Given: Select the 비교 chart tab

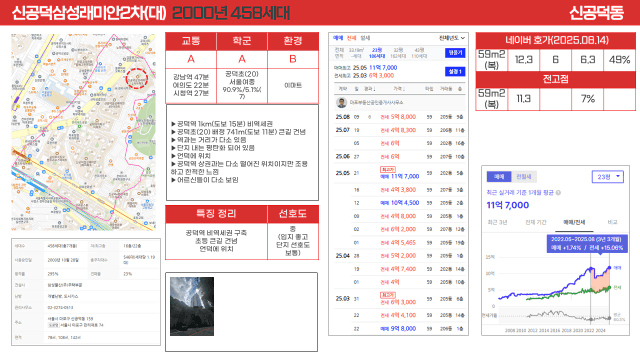Looking at the screenshot, I should point(612,222).
